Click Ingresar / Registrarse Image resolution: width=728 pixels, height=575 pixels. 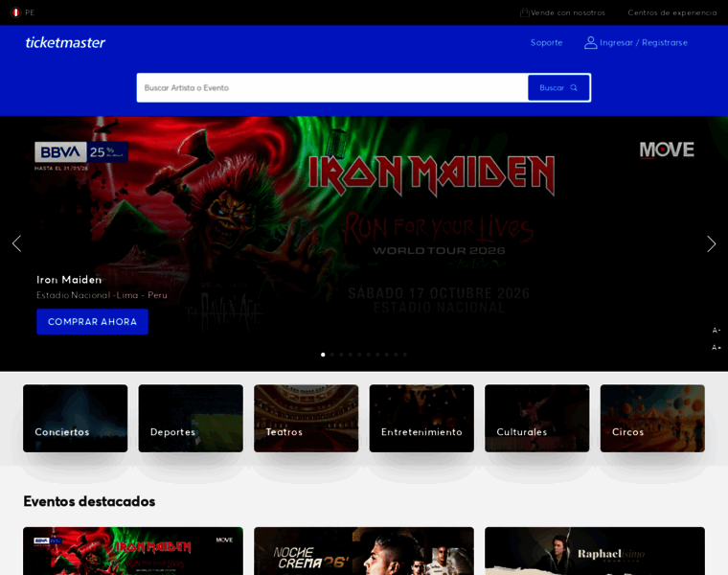[644, 43]
